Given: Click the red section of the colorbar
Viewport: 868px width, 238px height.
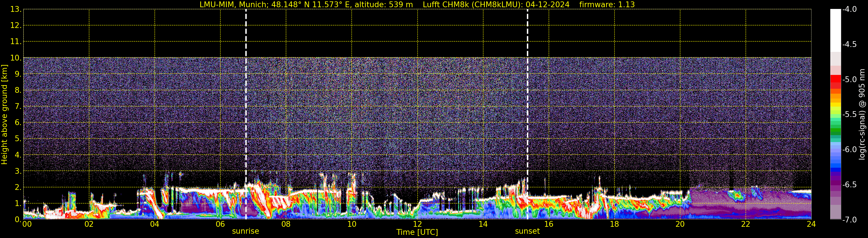Looking at the screenshot, I should pos(836,82).
